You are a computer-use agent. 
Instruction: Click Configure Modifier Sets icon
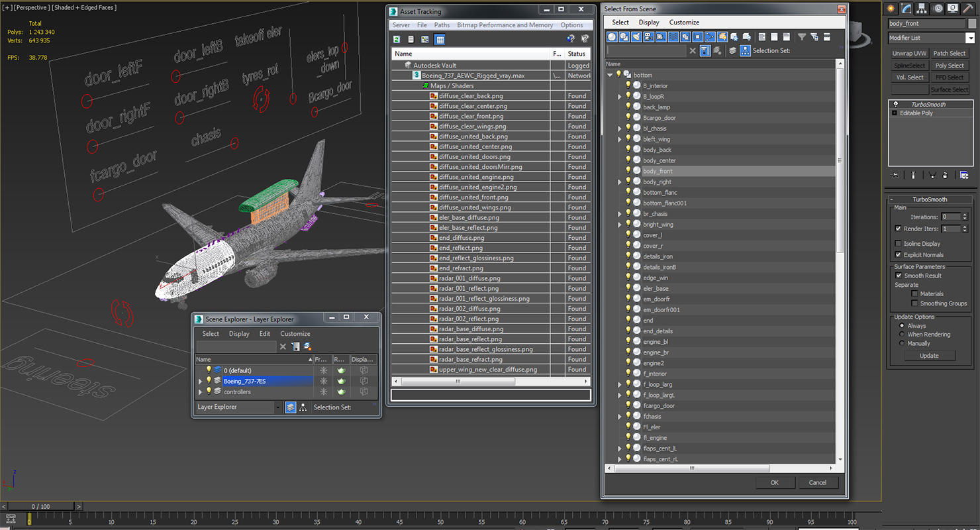tap(963, 176)
